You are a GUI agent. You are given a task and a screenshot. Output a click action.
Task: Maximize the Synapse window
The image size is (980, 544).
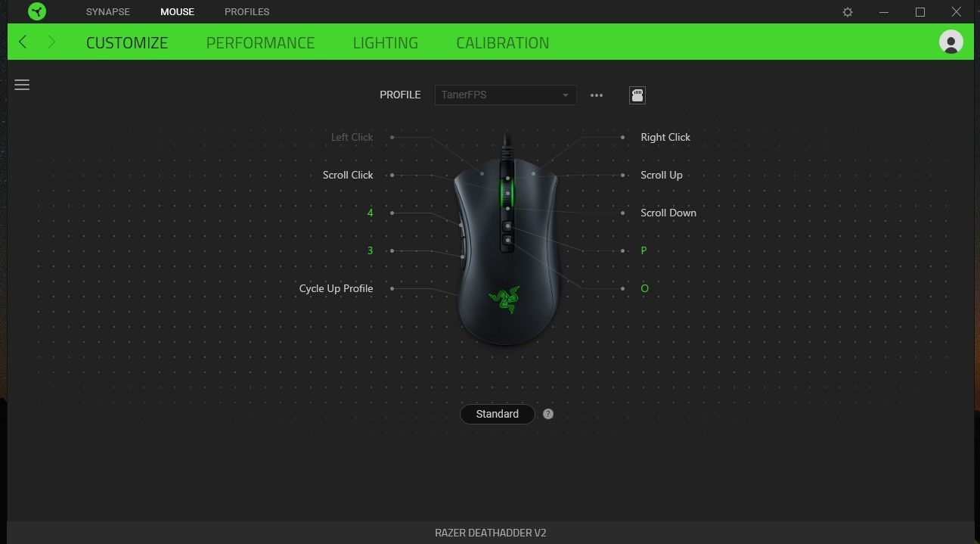pyautogui.click(x=920, y=12)
